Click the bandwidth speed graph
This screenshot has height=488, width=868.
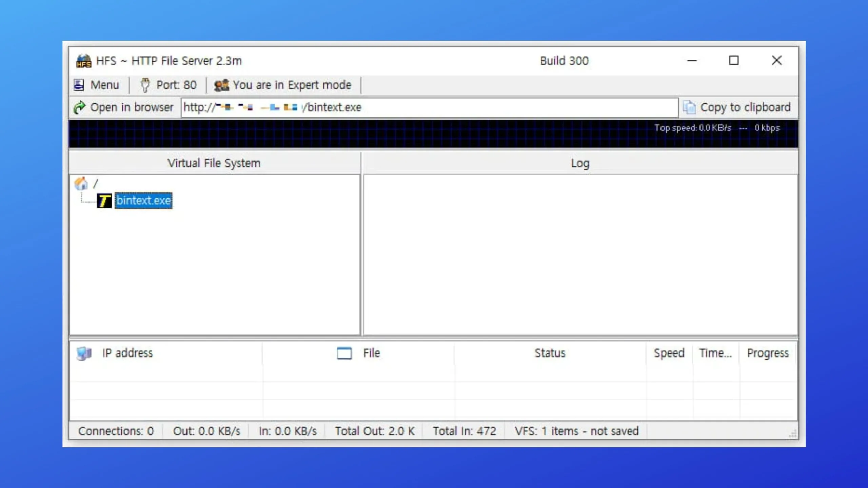(433, 134)
